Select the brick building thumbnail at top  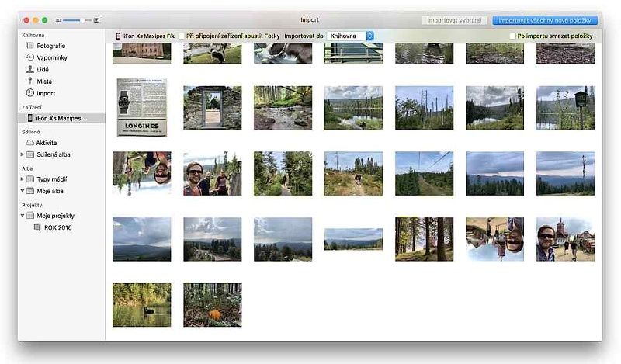(x=142, y=54)
